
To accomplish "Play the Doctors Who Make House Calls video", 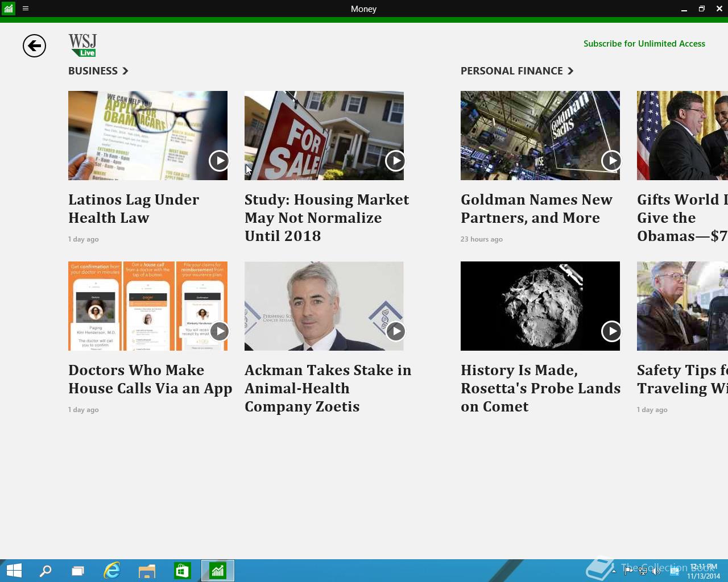I will click(x=219, y=331).
